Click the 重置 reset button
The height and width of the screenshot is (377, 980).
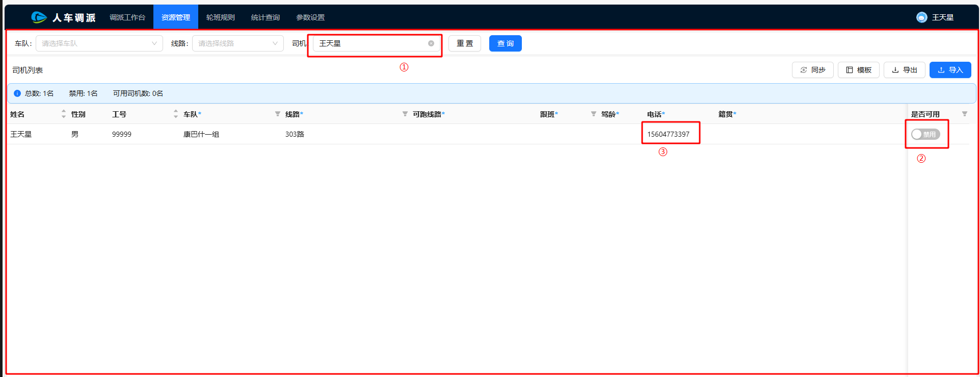464,43
